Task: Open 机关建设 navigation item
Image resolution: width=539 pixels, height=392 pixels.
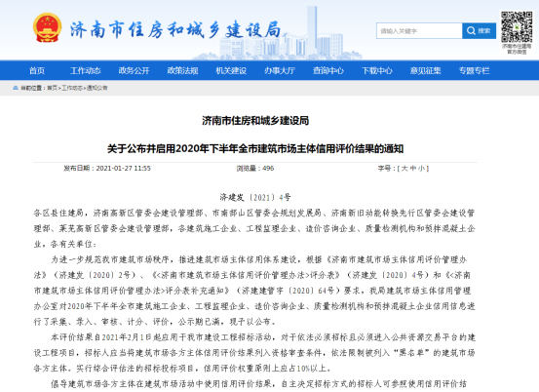Action: point(231,70)
